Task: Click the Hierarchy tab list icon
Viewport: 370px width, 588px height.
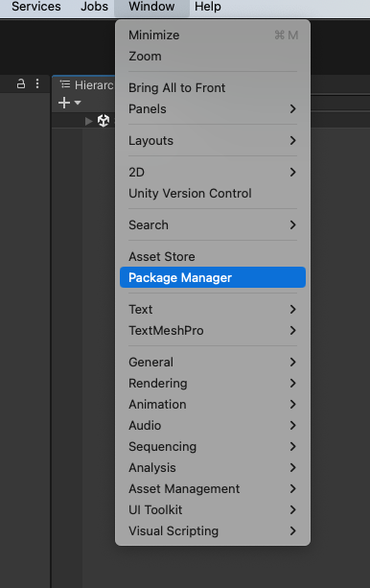Action: [65, 84]
